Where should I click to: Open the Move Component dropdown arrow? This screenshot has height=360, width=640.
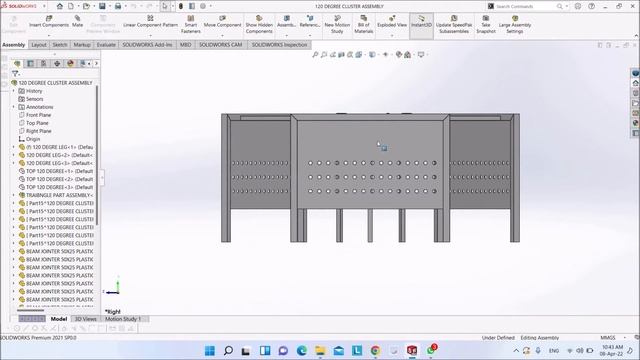tap(222, 36)
